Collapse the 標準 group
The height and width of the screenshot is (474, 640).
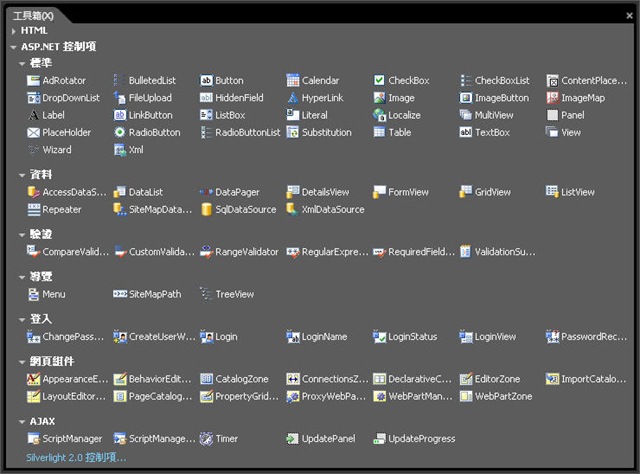click(22, 64)
